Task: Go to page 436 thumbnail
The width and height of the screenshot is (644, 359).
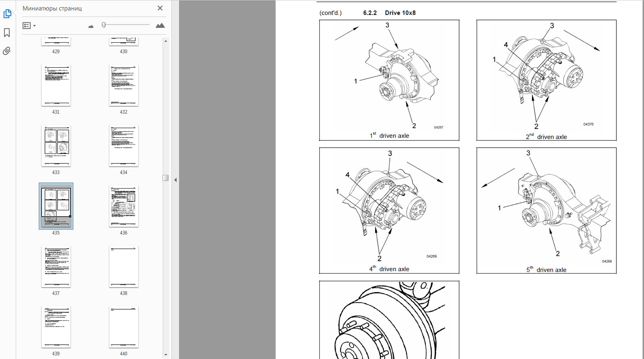Action: [x=124, y=206]
